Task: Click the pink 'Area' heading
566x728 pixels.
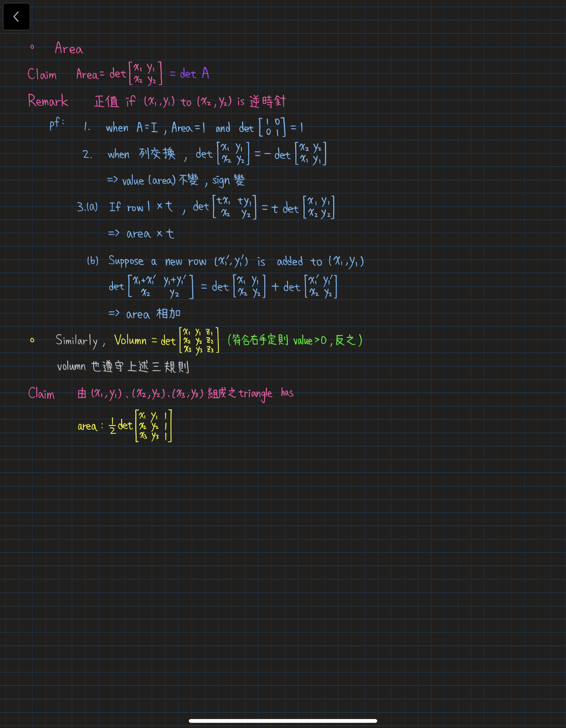Action: [69, 48]
